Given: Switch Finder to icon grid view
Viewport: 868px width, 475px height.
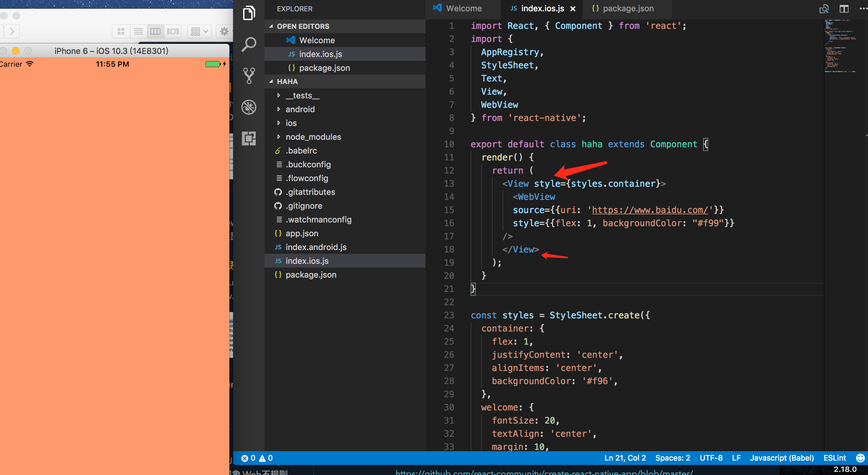Looking at the screenshot, I should (121, 31).
